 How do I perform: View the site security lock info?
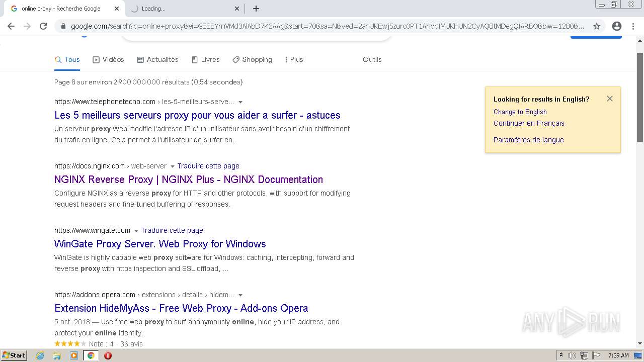[63, 26]
